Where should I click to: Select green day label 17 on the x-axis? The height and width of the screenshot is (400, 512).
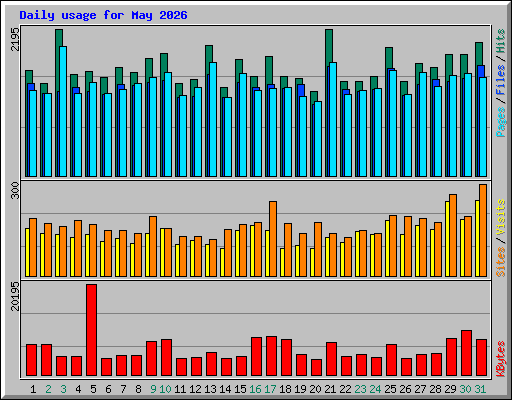tap(270, 389)
